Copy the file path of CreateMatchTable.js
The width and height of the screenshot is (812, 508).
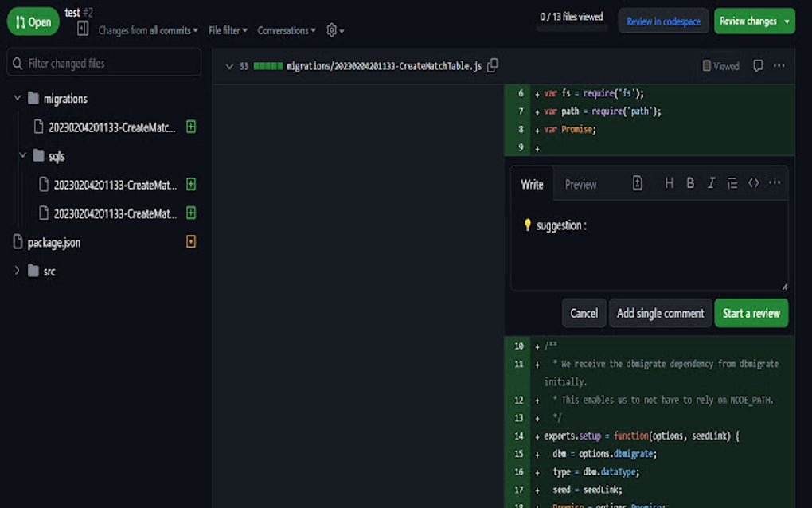click(x=494, y=66)
